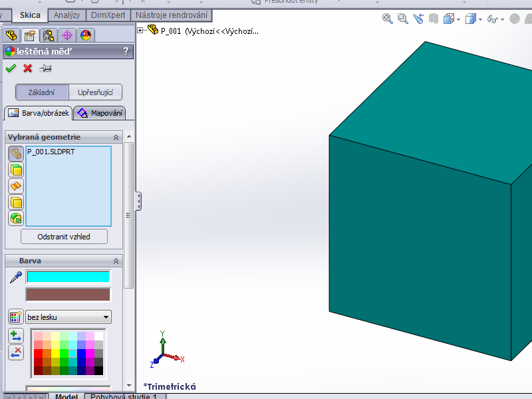Open the ConfigurationManager tab icon
This screenshot has height=399, width=532.
(49, 35)
